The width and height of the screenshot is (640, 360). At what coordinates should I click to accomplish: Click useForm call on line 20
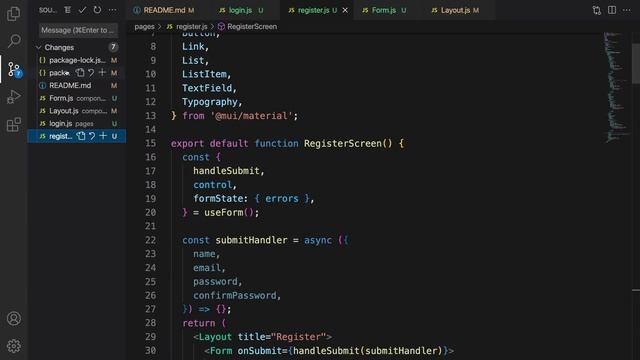coord(224,212)
